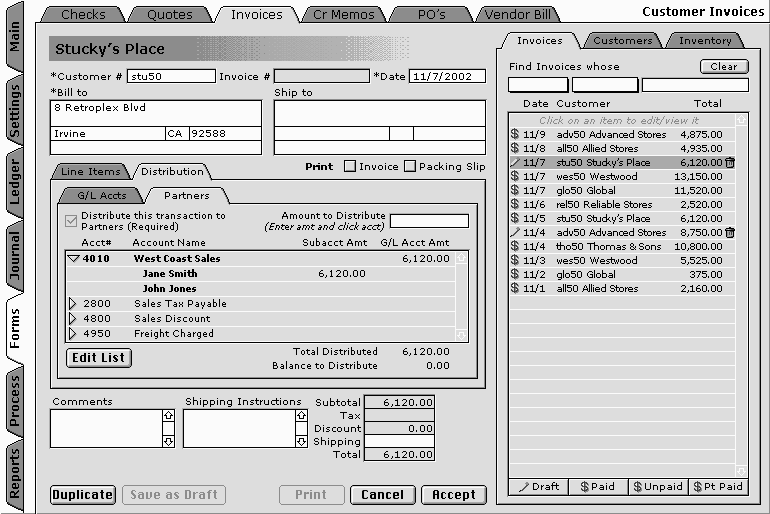Click the dollar icon for 11/4 Thomas & Sons
This screenshot has width=770, height=514.
point(515,246)
